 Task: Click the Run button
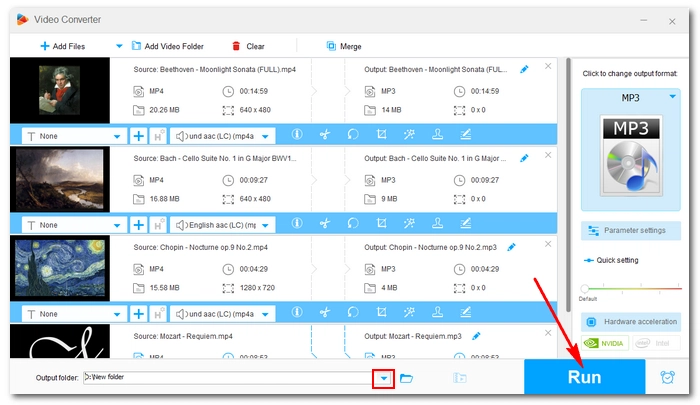[x=584, y=377]
